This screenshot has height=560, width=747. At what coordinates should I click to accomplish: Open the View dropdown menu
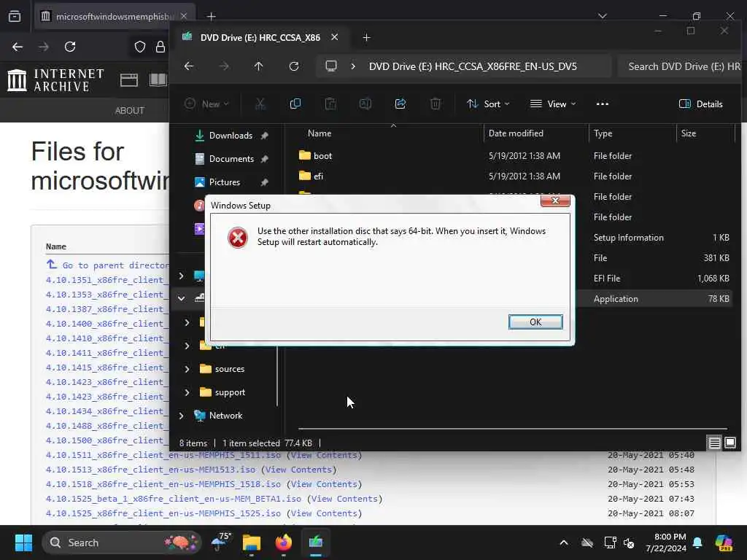click(553, 104)
